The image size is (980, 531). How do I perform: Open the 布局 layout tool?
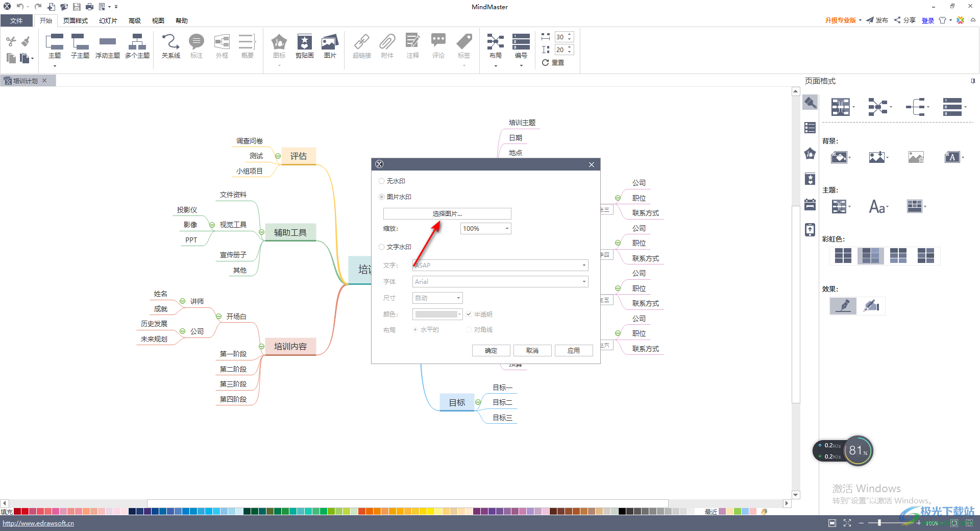pos(495,46)
